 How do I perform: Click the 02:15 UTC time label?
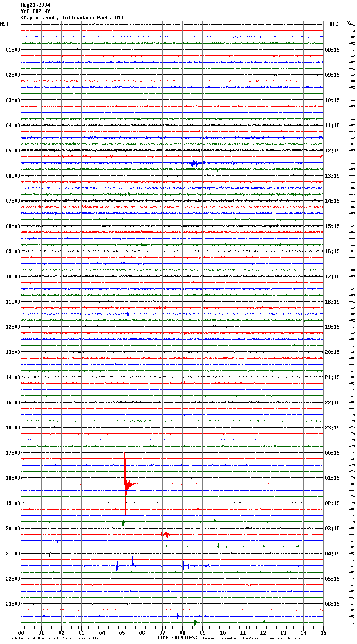pyautogui.click(x=332, y=503)
